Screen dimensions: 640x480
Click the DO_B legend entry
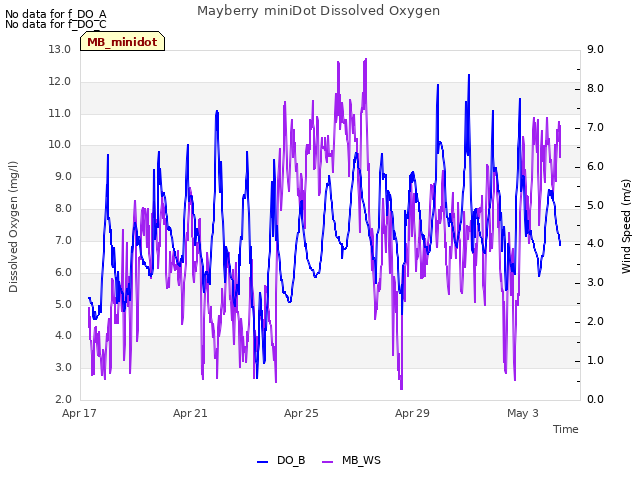281,461
